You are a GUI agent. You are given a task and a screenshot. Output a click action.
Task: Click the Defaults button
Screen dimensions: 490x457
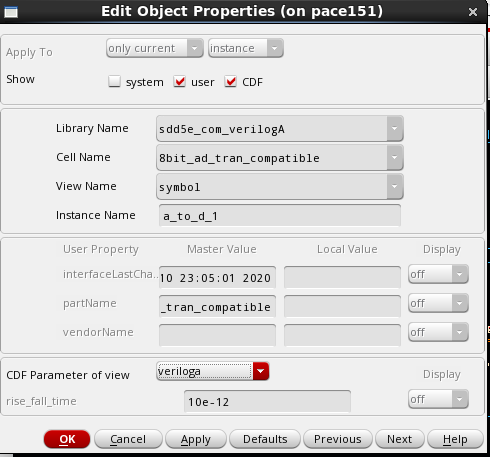pos(265,439)
